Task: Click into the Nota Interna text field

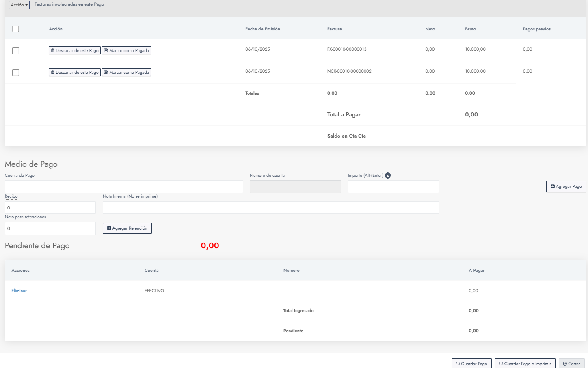Action: click(270, 208)
